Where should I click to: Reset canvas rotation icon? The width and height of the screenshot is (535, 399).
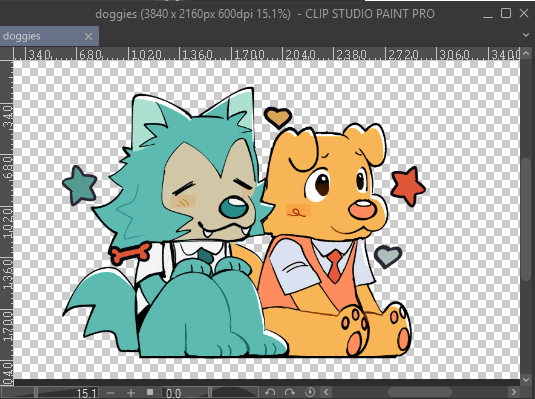pyautogui.click(x=309, y=392)
